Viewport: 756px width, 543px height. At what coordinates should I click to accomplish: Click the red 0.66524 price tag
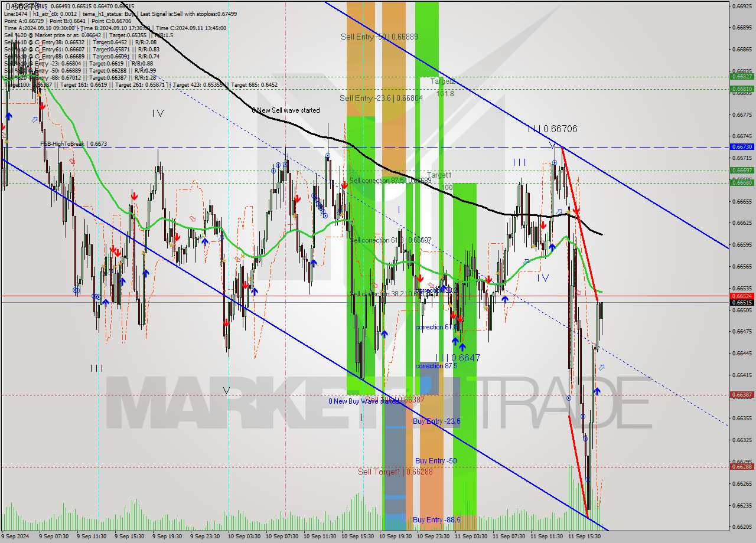(742, 296)
